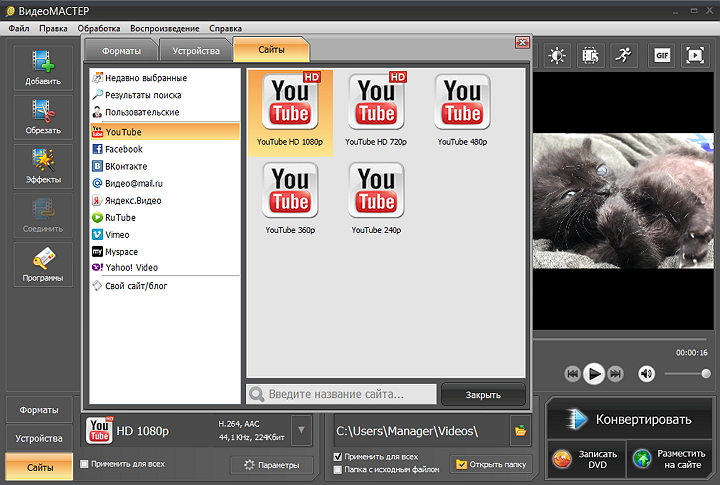Screen dimensions: 720x485
Task: Open the Эффекты (Effects) tool
Action: [x=42, y=165]
